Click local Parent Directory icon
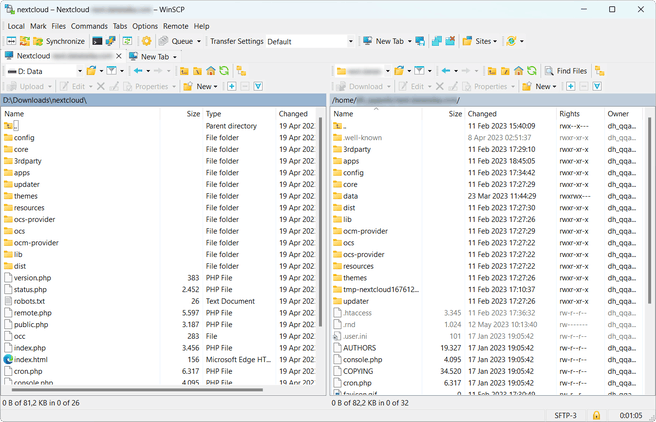656x422 pixels. pyautogui.click(x=184, y=71)
